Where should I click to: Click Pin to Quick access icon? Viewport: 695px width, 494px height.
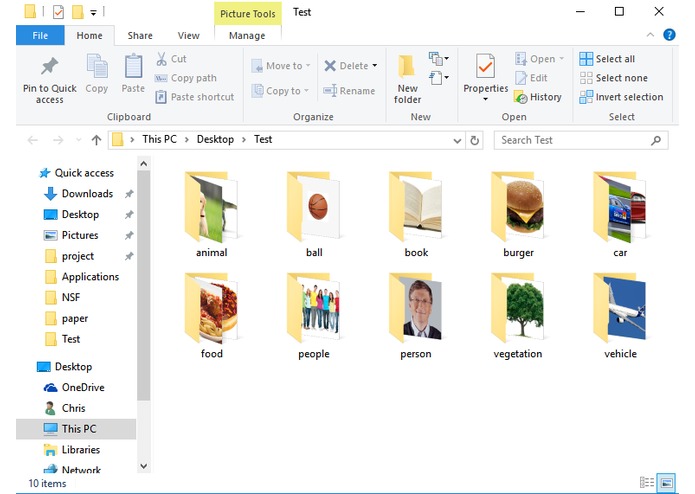tap(50, 66)
